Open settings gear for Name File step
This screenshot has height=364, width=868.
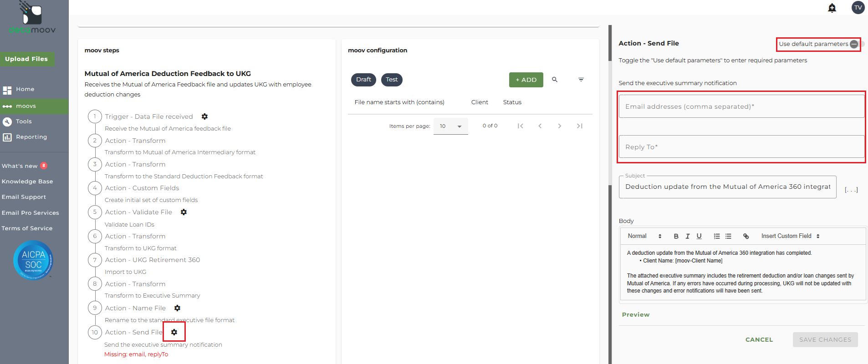click(177, 308)
